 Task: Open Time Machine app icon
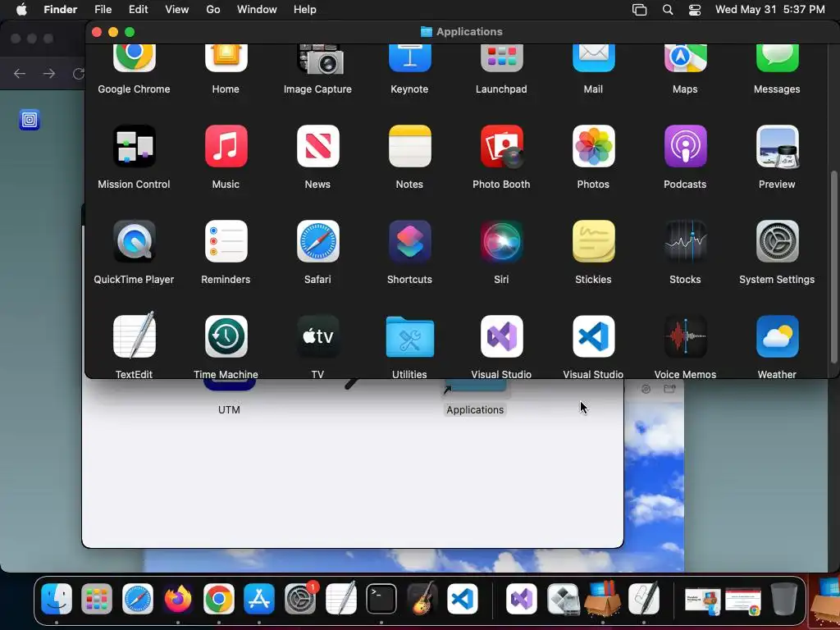click(226, 336)
